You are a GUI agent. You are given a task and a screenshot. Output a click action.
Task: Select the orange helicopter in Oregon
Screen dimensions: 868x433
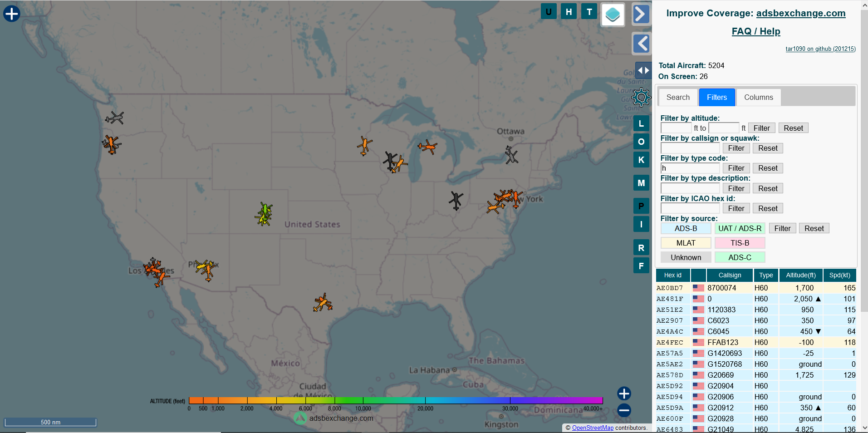pyautogui.click(x=111, y=145)
